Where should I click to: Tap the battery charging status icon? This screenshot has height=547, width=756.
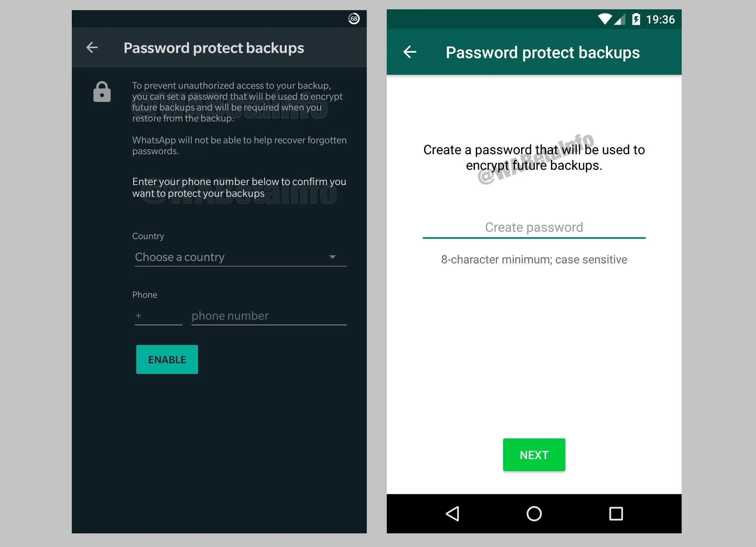pyautogui.click(x=636, y=19)
